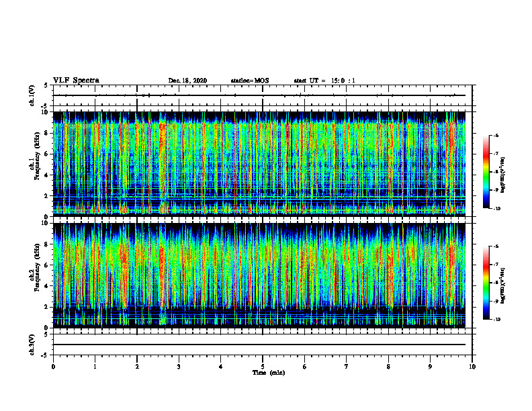Click the ch.1 voltage waveform trace
Image resolution: width=532 pixels, height=411 pixels.
tap(259, 95)
